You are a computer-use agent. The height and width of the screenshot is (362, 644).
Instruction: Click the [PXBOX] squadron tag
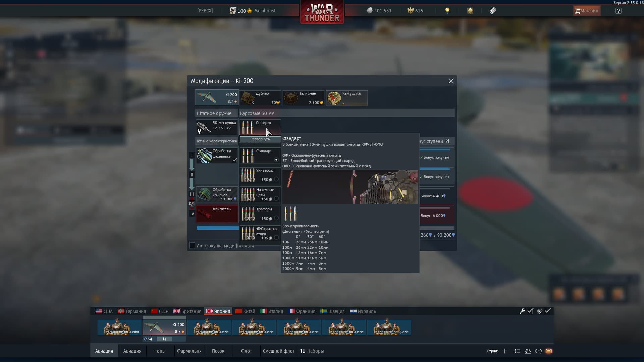pos(205,11)
